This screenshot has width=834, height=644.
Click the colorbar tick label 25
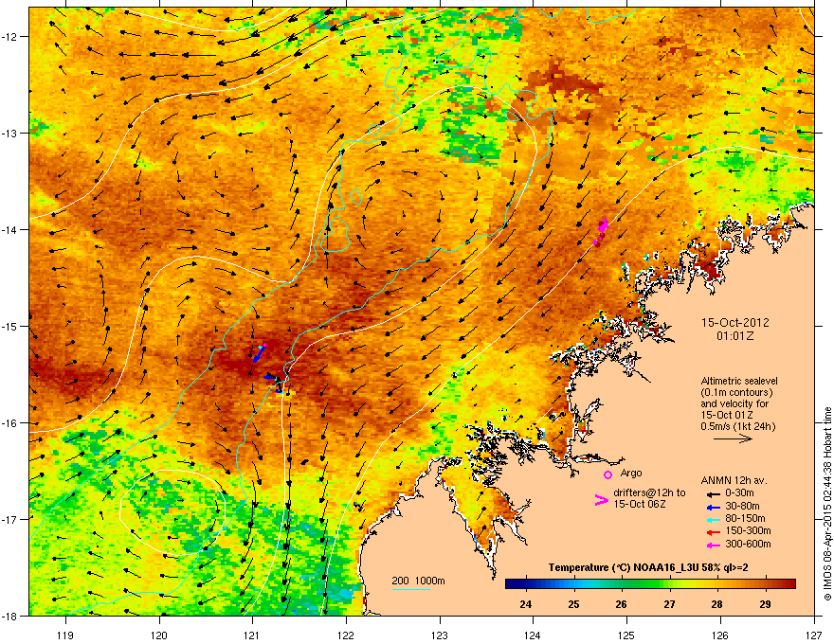pos(573,604)
